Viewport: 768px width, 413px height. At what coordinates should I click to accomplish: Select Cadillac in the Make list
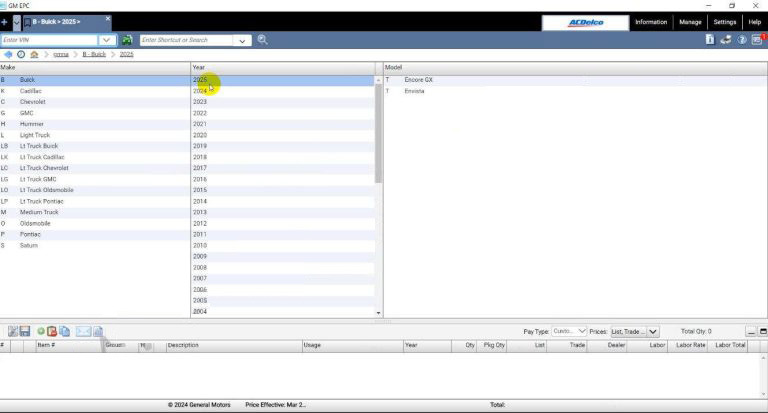95,91
